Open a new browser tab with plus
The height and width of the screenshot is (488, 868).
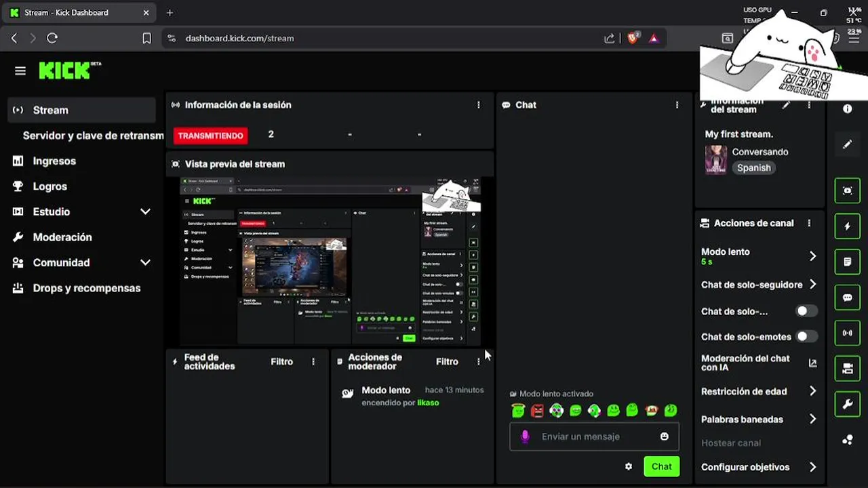pos(170,13)
